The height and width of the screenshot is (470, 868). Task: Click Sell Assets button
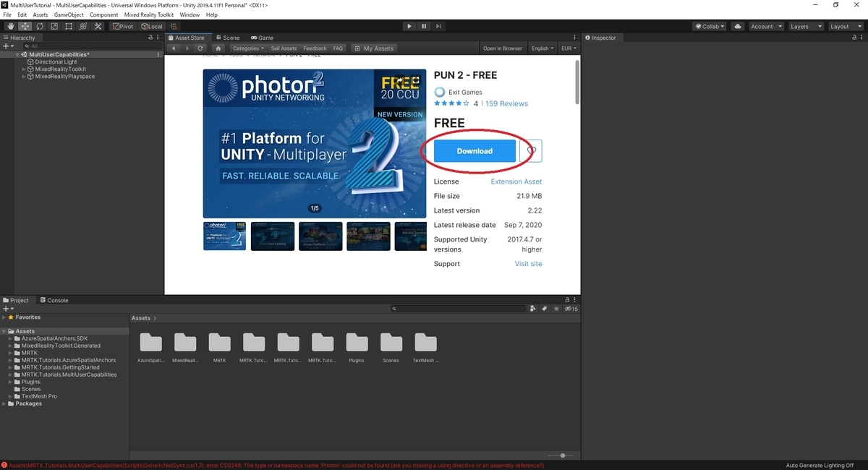click(284, 48)
